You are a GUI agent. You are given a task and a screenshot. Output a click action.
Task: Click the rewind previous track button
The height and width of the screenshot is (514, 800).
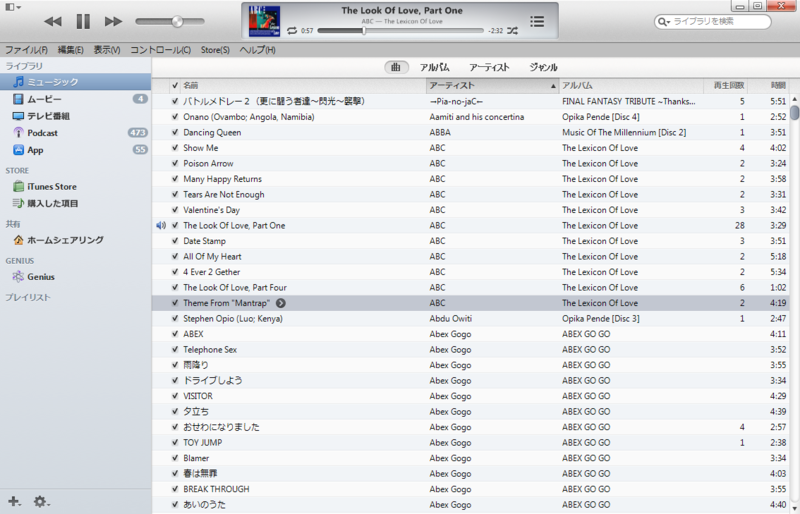tap(53, 21)
